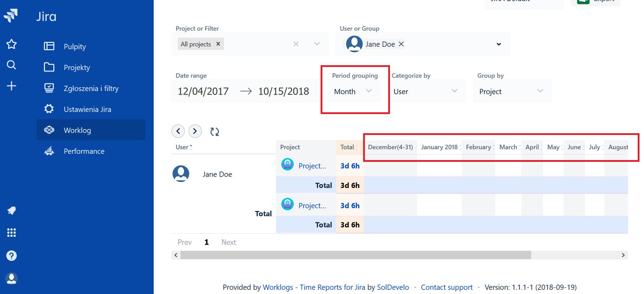Image resolution: width=644 pixels, height=294 pixels.
Task: Click the end date 10/15/2018 field
Action: click(284, 91)
